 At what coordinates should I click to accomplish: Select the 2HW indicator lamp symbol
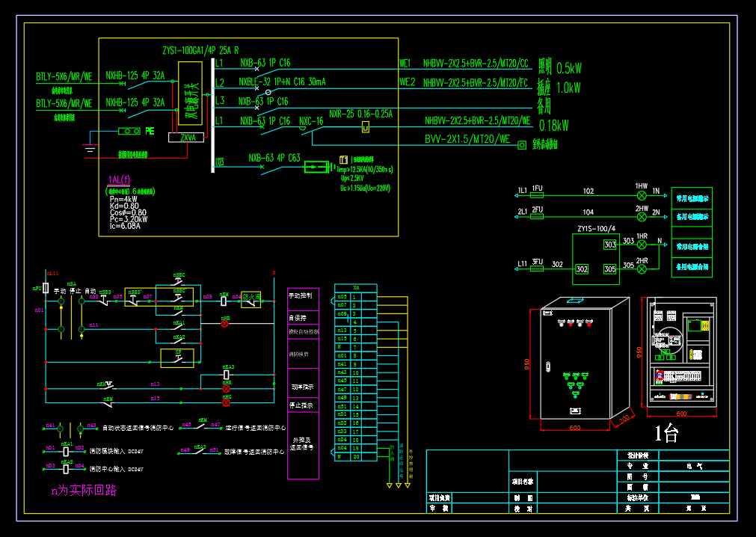642,217
